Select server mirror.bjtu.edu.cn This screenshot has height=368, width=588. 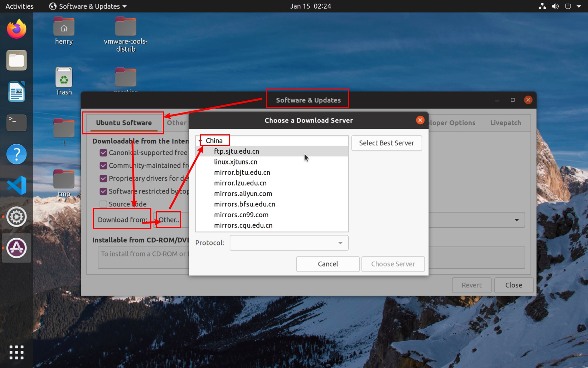click(x=272, y=172)
